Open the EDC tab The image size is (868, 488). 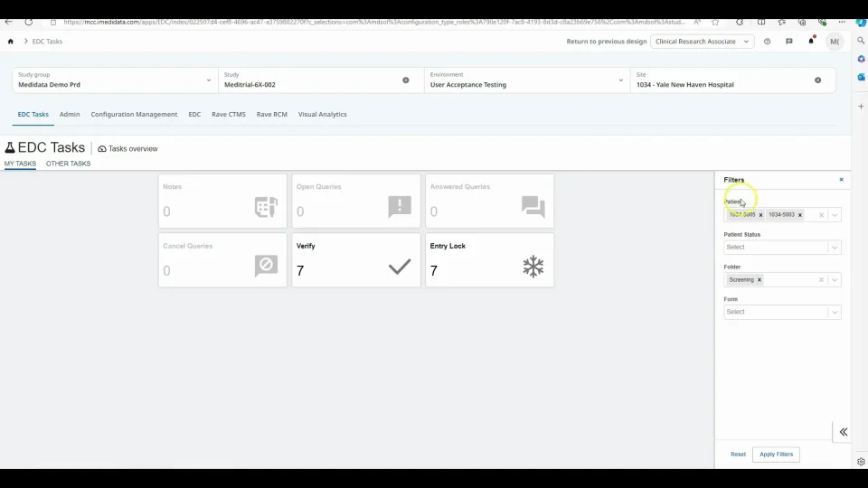pos(194,115)
